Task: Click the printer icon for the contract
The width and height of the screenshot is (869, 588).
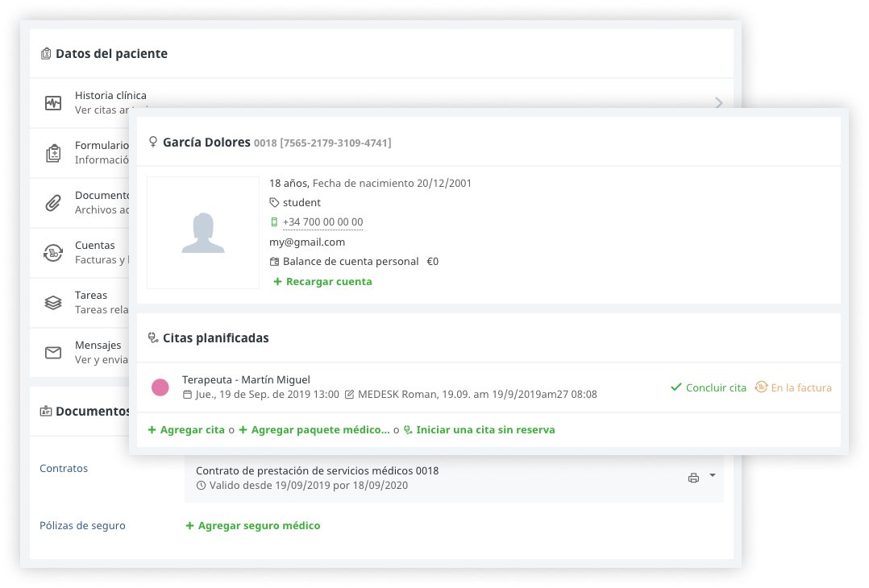Action: [x=693, y=478]
